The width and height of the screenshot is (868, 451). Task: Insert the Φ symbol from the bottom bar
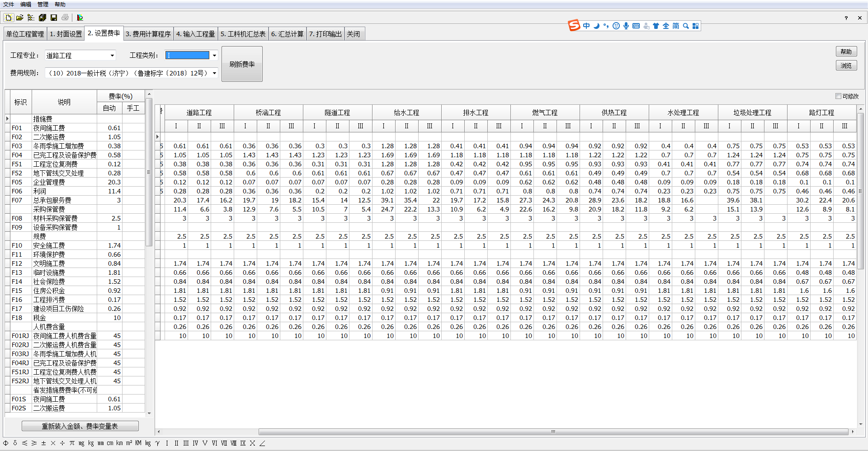coord(6,443)
